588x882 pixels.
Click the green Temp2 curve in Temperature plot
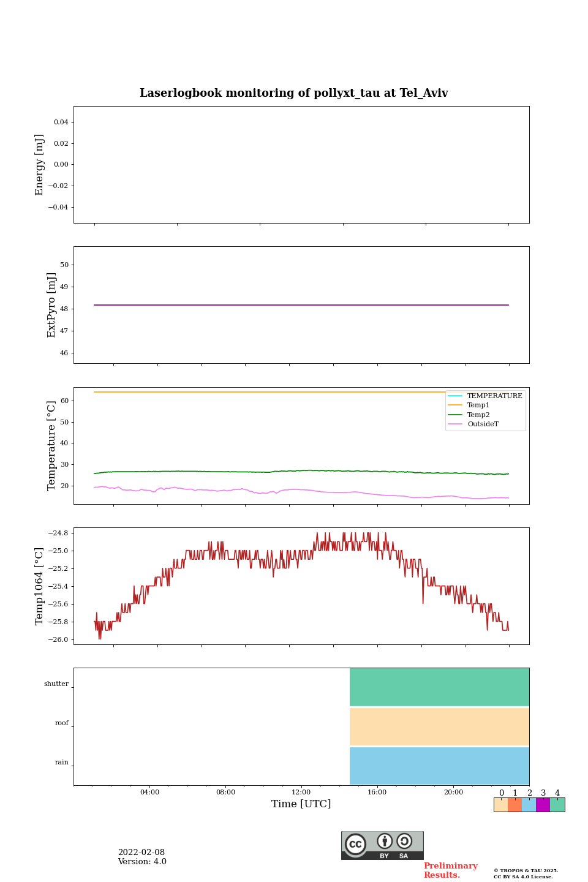(301, 471)
